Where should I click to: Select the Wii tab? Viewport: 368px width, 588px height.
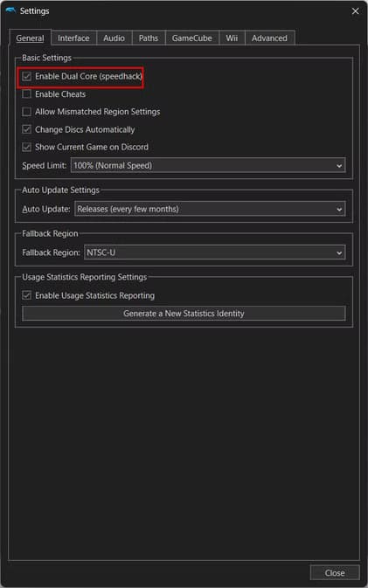232,38
